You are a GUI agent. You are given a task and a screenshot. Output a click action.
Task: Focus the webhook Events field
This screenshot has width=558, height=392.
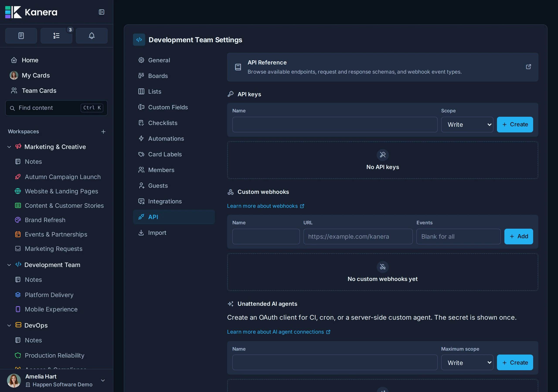(458, 236)
